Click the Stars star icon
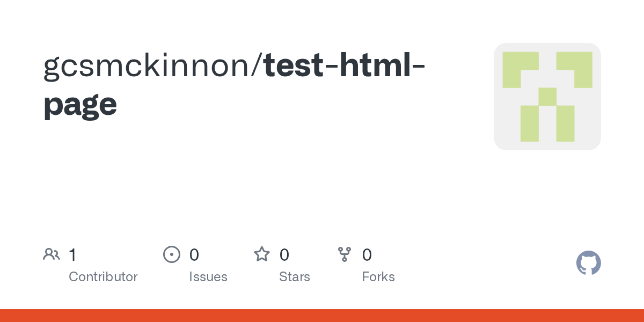Viewport: 644px width, 322px height. coord(262,254)
